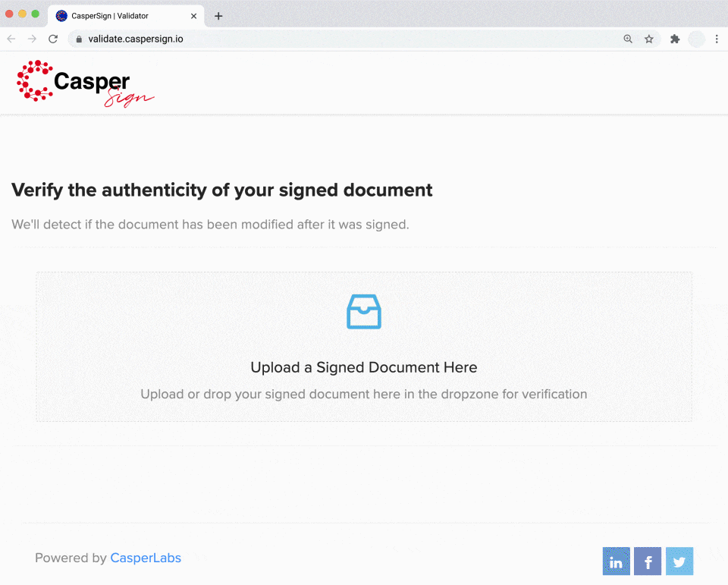Image resolution: width=728 pixels, height=585 pixels.
Task: Focus the validate.caspersign.io address bar
Action: pos(344,39)
